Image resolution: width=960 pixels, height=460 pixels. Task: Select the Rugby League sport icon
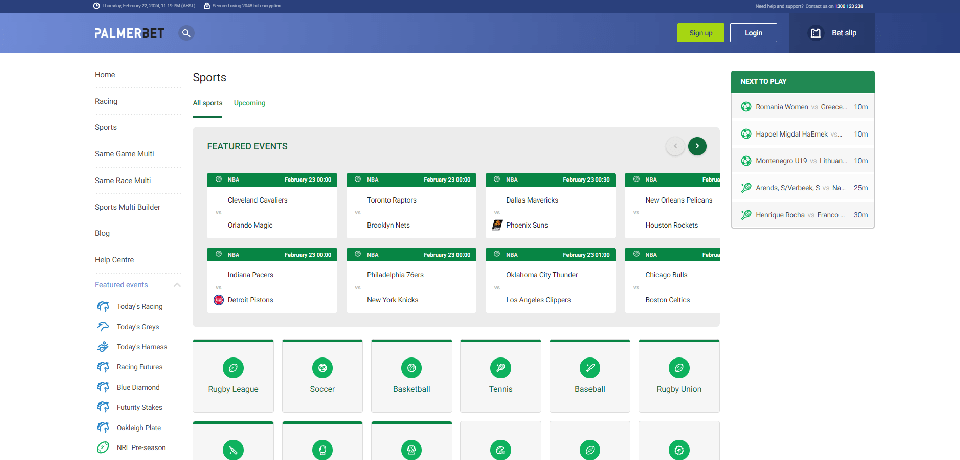pyautogui.click(x=233, y=367)
